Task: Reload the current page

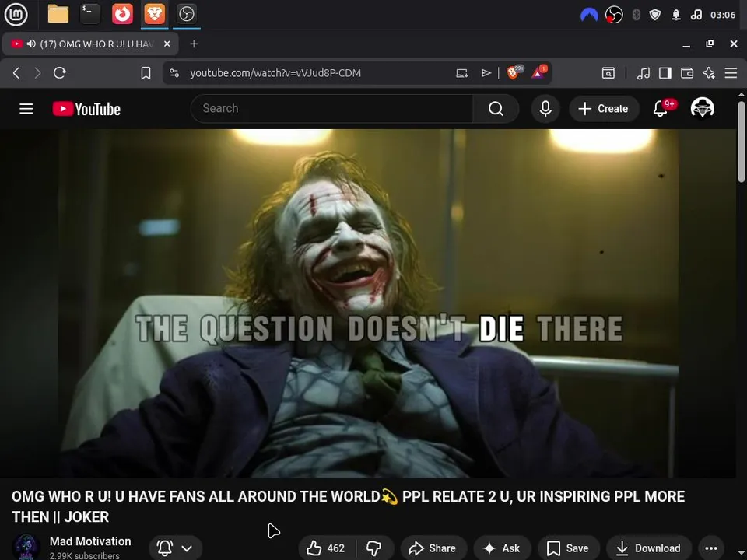Action: point(60,73)
